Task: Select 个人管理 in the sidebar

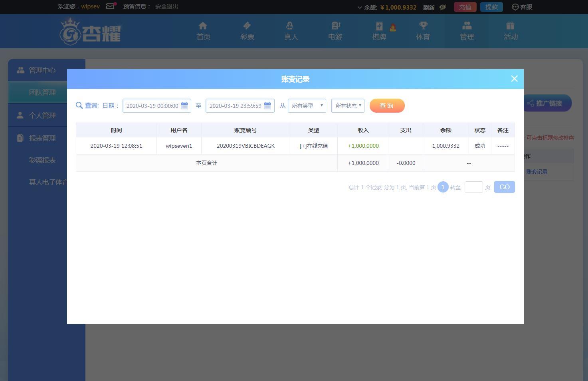Action: [42, 115]
